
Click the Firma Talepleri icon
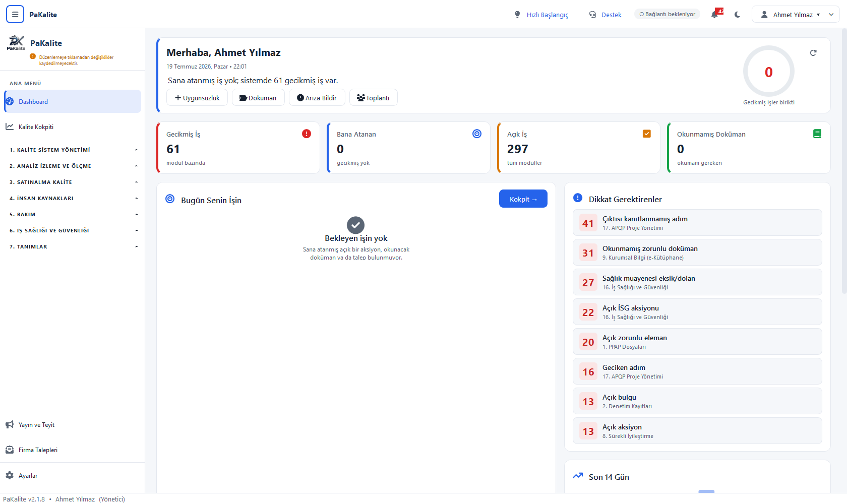coord(10,450)
